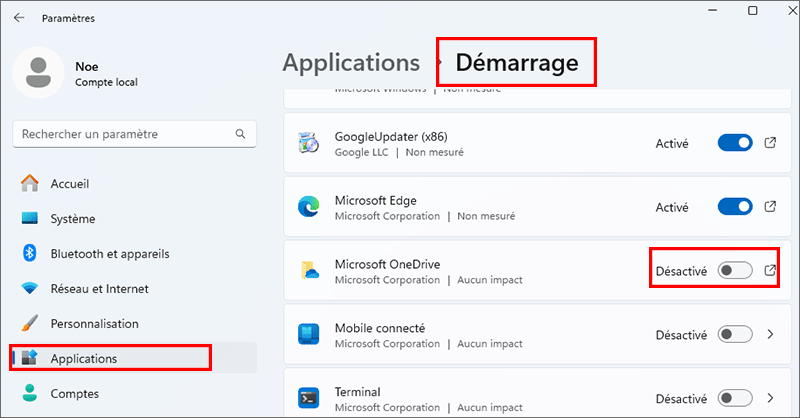Viewport: 800px width, 418px height.
Task: Minimize the Paramètres window
Action: tap(713, 10)
